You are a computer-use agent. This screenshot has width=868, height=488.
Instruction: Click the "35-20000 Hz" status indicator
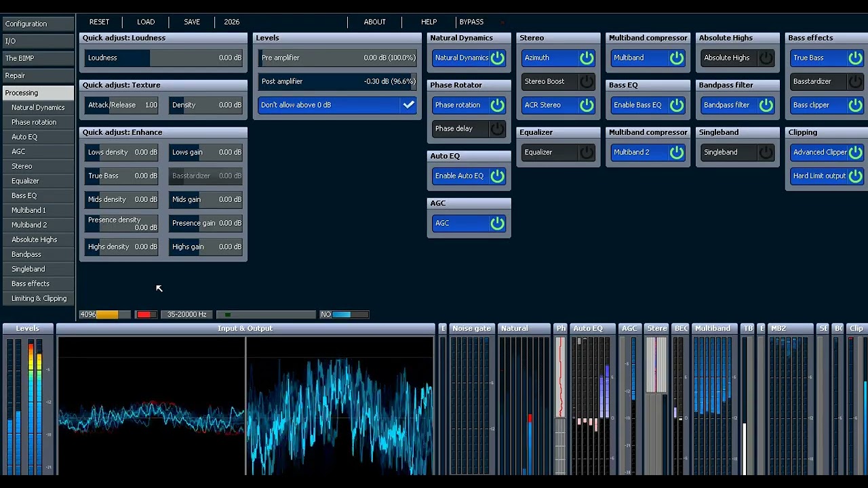(186, 314)
